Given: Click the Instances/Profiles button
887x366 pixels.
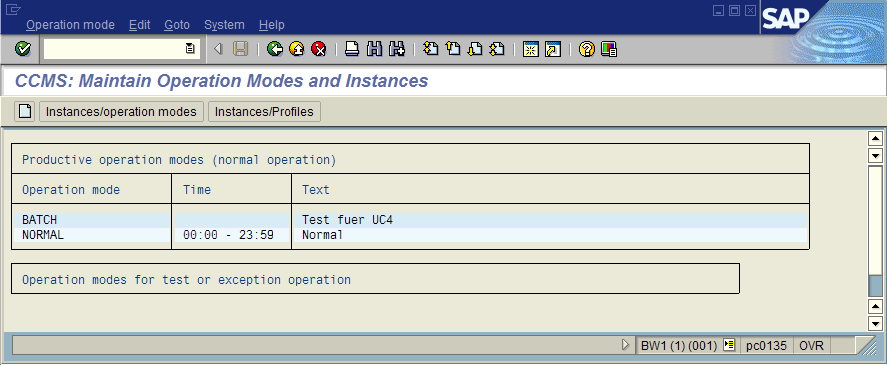Looking at the screenshot, I should pos(264,111).
